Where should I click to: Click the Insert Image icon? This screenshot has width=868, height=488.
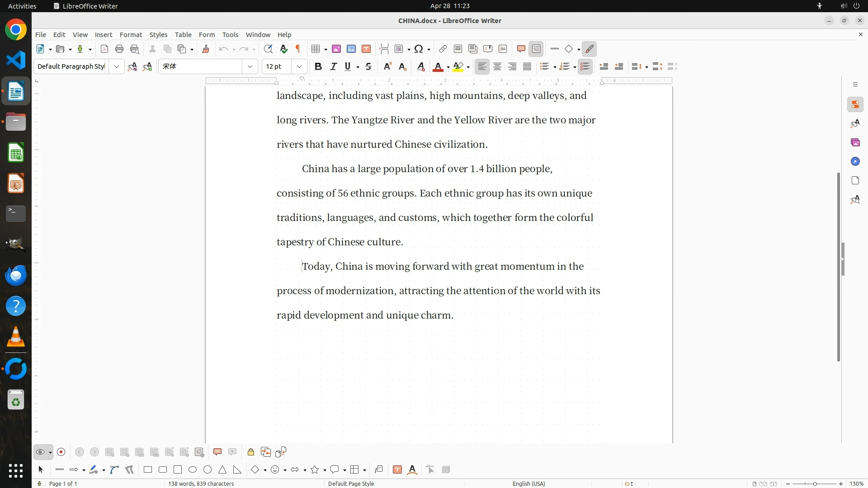[x=336, y=49]
